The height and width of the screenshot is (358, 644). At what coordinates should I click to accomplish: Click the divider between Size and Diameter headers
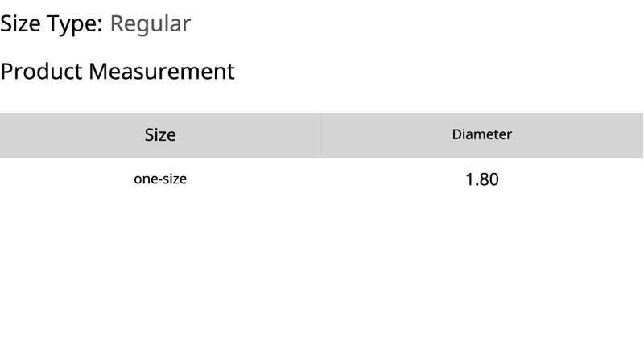321,135
